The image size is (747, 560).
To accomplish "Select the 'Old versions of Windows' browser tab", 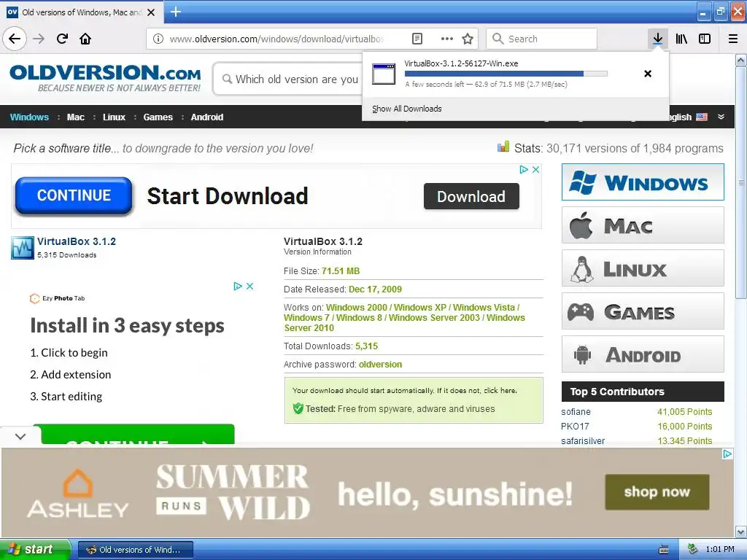I will point(82,12).
